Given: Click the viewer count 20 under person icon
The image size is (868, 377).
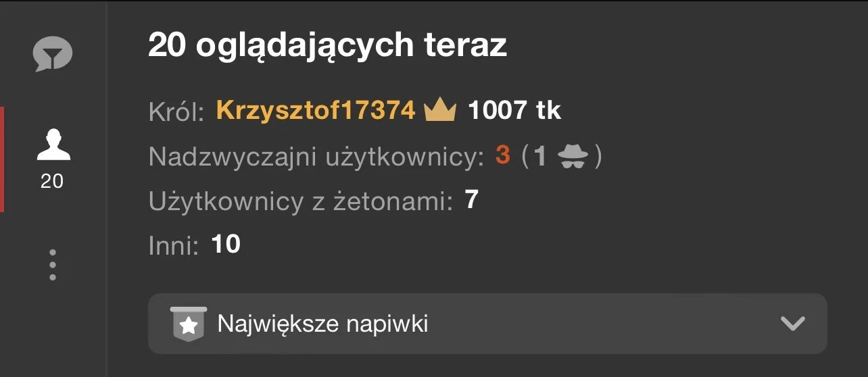Looking at the screenshot, I should pyautogui.click(x=52, y=181).
